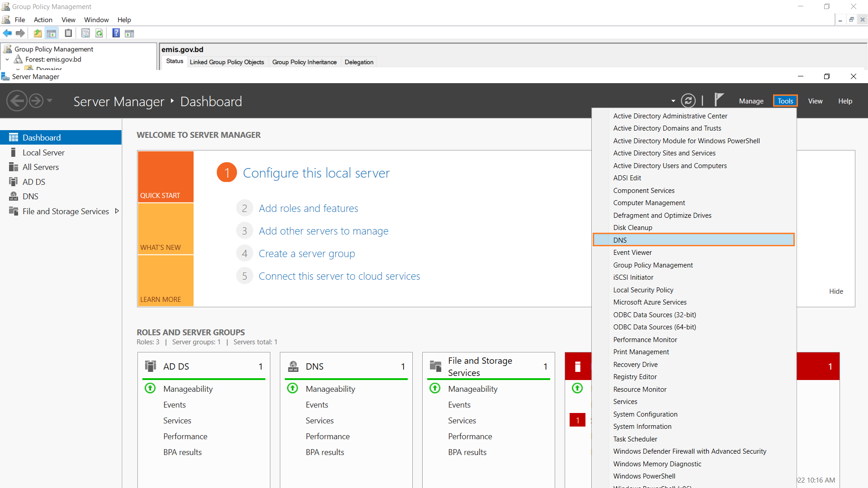
Task: Select Group Policy Management from Tools menu
Action: click(x=693, y=265)
